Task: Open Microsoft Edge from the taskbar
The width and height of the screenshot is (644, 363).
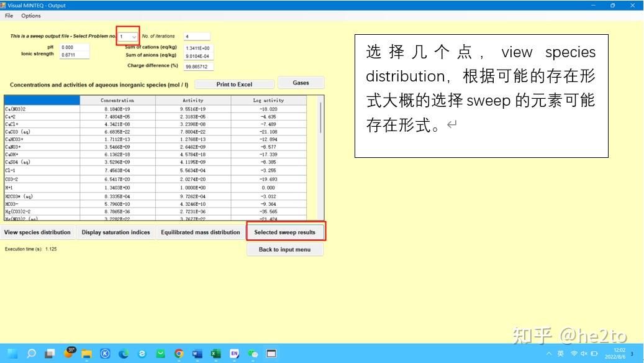Action: click(123, 353)
